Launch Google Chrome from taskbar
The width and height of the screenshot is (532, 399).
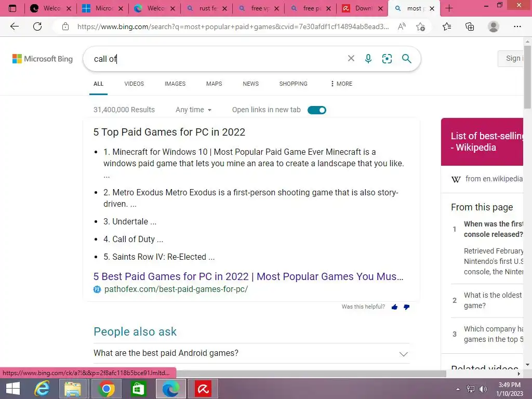click(106, 389)
